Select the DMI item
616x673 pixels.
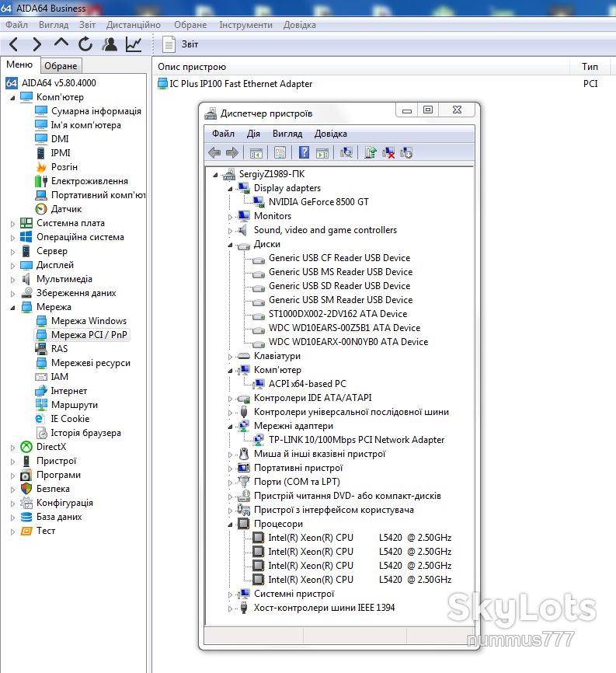pos(60,139)
